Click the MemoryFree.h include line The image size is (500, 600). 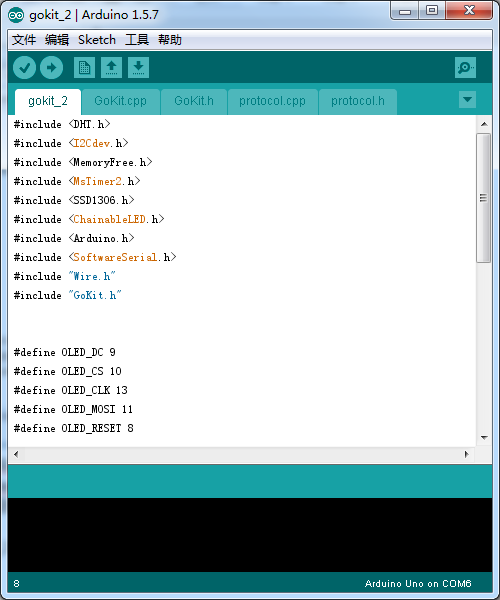(83, 163)
